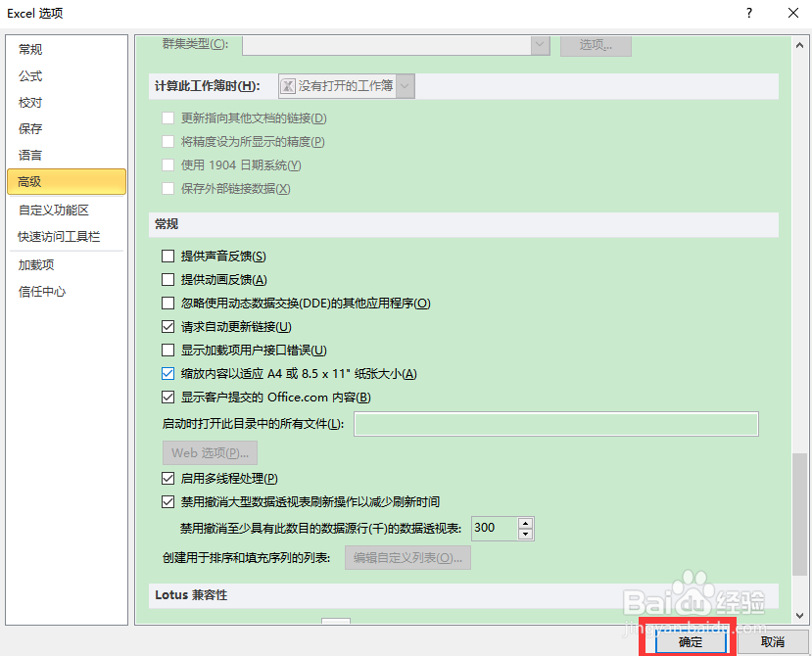The height and width of the screenshot is (656, 812).
Task: Select the 信任中心 sidebar category
Action: (41, 290)
